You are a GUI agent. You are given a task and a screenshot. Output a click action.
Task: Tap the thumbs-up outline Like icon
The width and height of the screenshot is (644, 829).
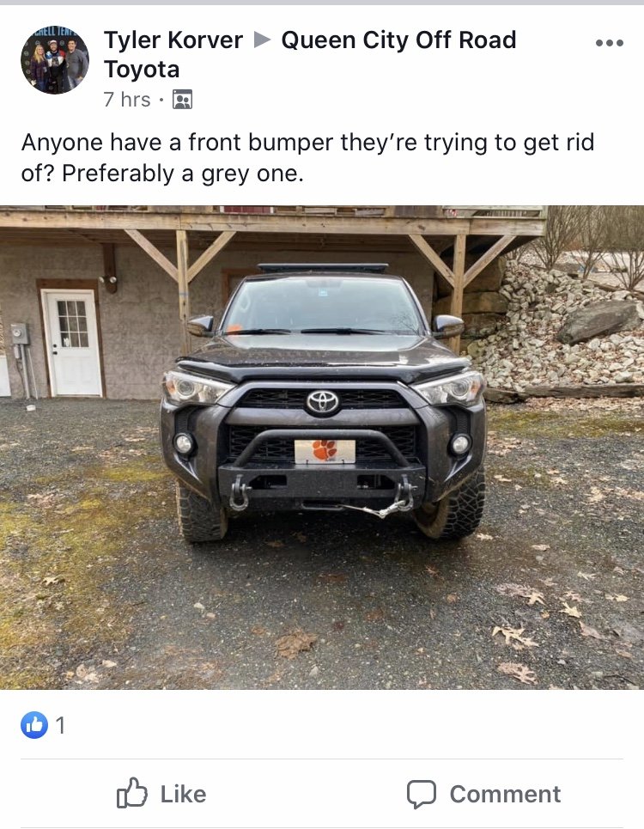click(131, 793)
